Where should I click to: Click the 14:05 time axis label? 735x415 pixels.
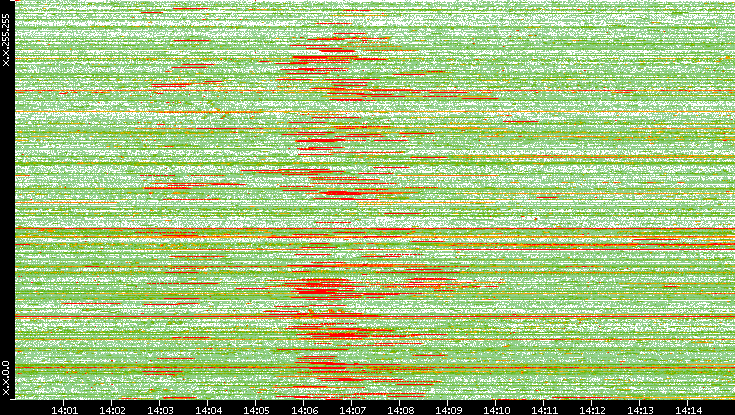(256, 410)
